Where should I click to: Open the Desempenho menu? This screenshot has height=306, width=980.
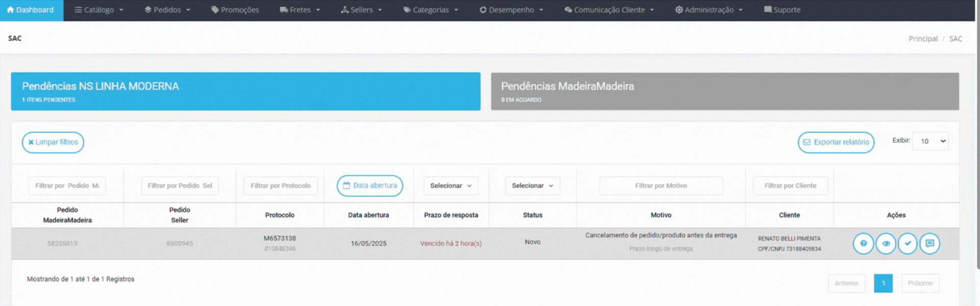click(x=511, y=10)
